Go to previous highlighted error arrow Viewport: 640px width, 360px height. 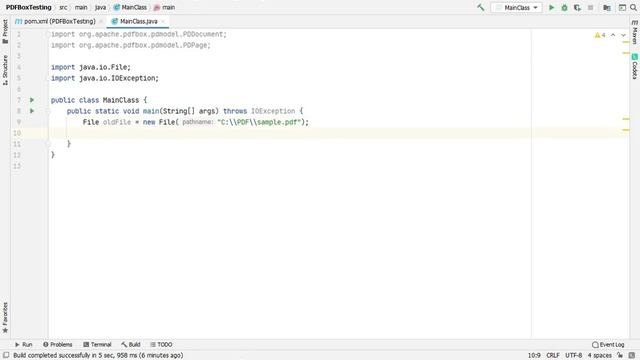[x=613, y=35]
